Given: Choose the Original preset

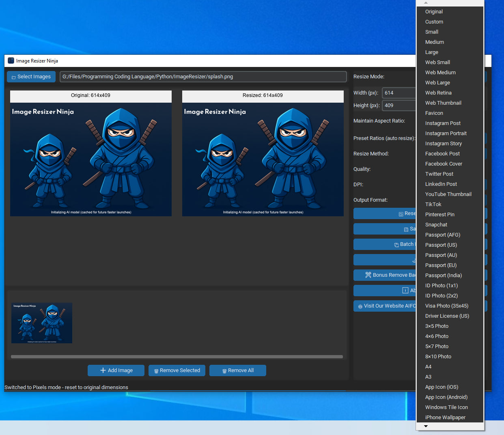Looking at the screenshot, I should pos(450,12).
